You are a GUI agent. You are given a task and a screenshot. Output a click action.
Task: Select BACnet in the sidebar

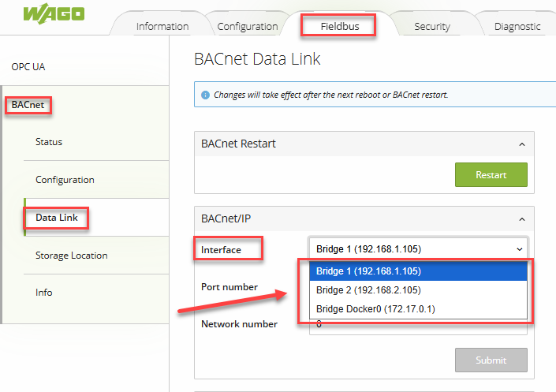(28, 105)
